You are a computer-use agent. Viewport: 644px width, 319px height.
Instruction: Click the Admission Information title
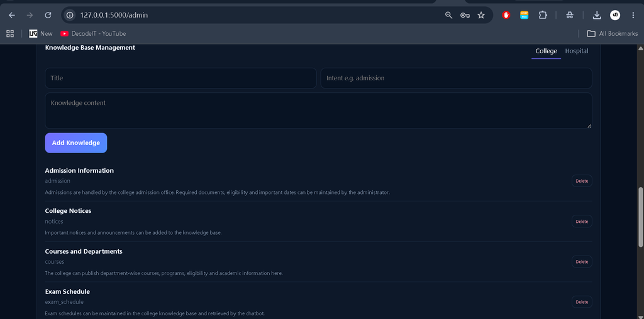coord(79,171)
